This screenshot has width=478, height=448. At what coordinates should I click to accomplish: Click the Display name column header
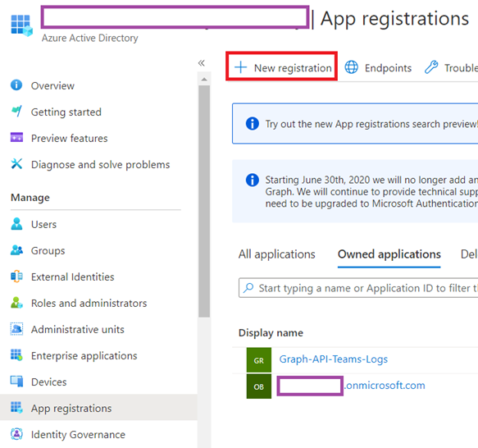click(x=271, y=332)
